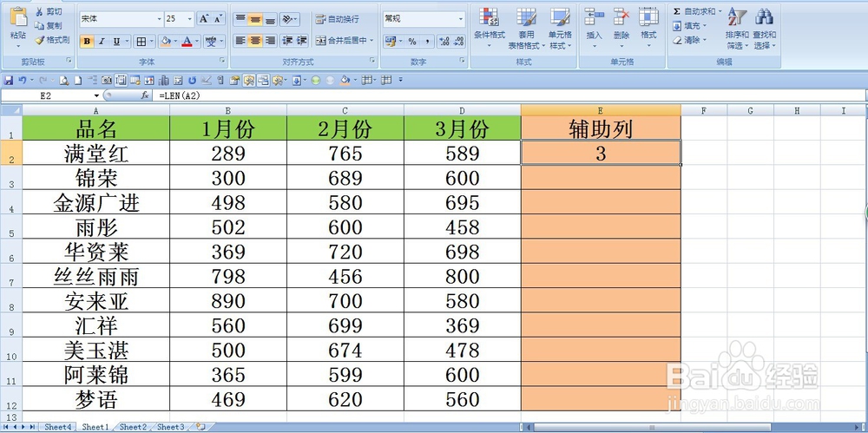Activate the Format Painter (格式刷)
This screenshot has width=868, height=433.
pos(52,40)
